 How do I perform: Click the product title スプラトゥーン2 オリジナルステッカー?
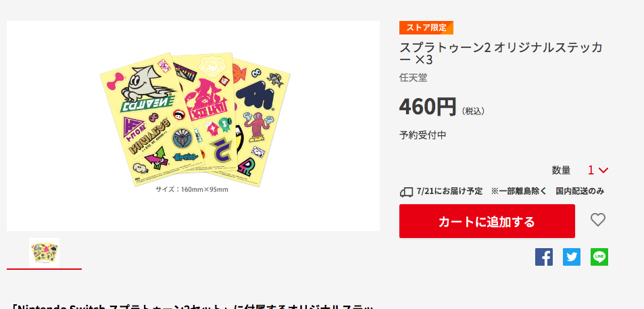[501, 53]
